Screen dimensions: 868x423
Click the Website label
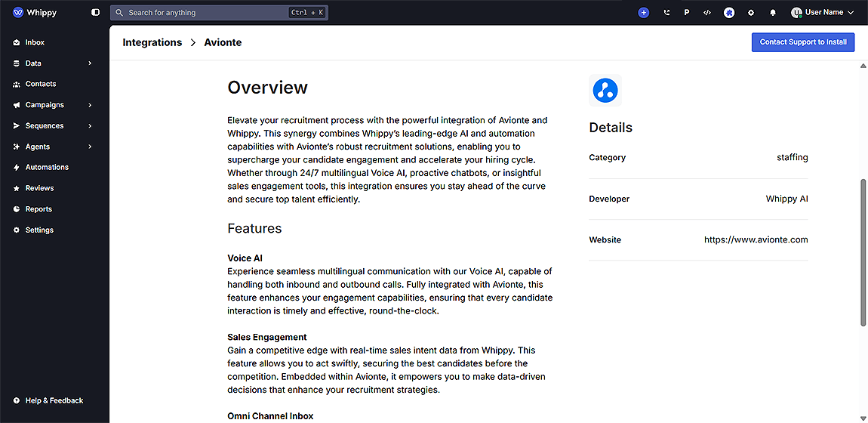605,239
